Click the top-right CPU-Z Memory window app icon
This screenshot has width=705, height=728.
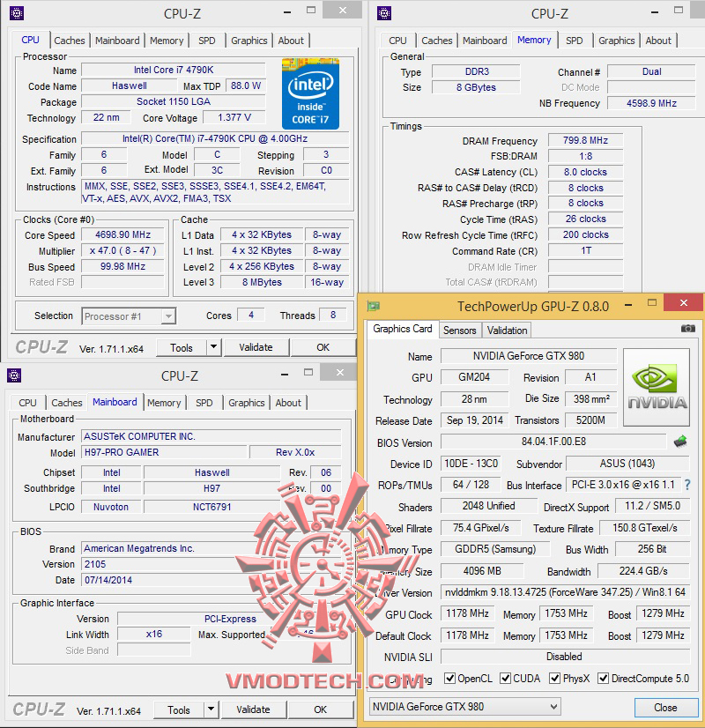(384, 13)
